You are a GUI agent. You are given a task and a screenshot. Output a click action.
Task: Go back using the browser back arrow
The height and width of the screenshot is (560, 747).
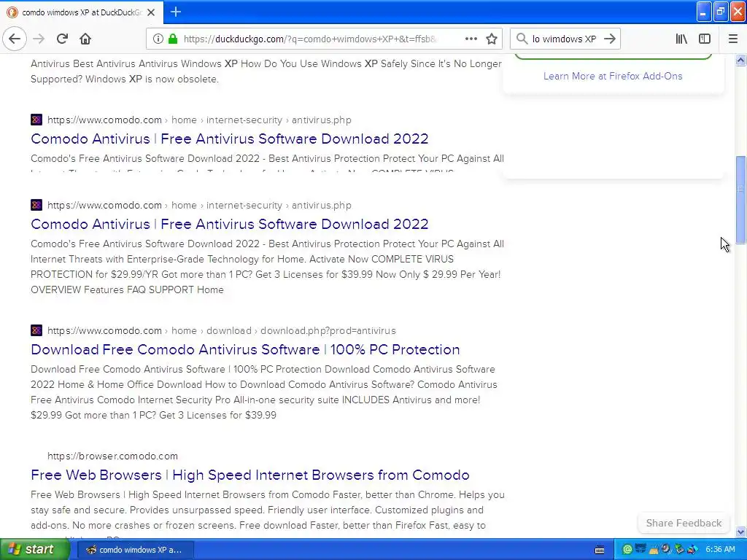[x=15, y=39]
